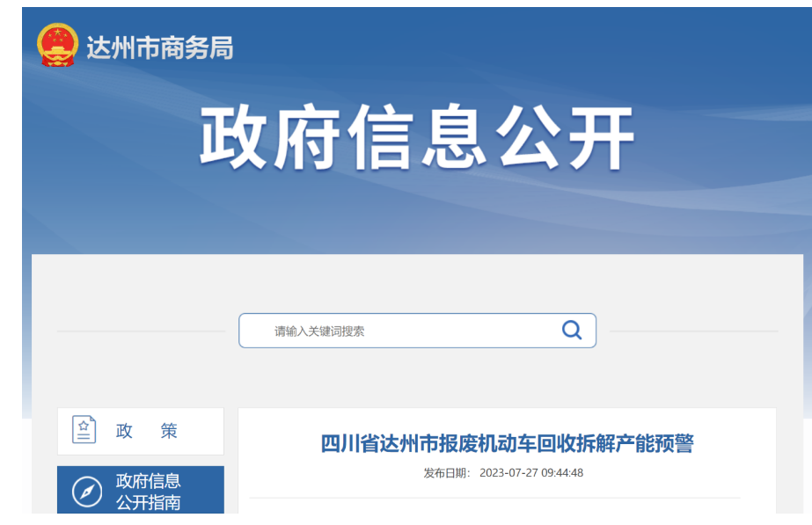Click the 发布日期 label
The image size is (812, 525).
pos(446,473)
